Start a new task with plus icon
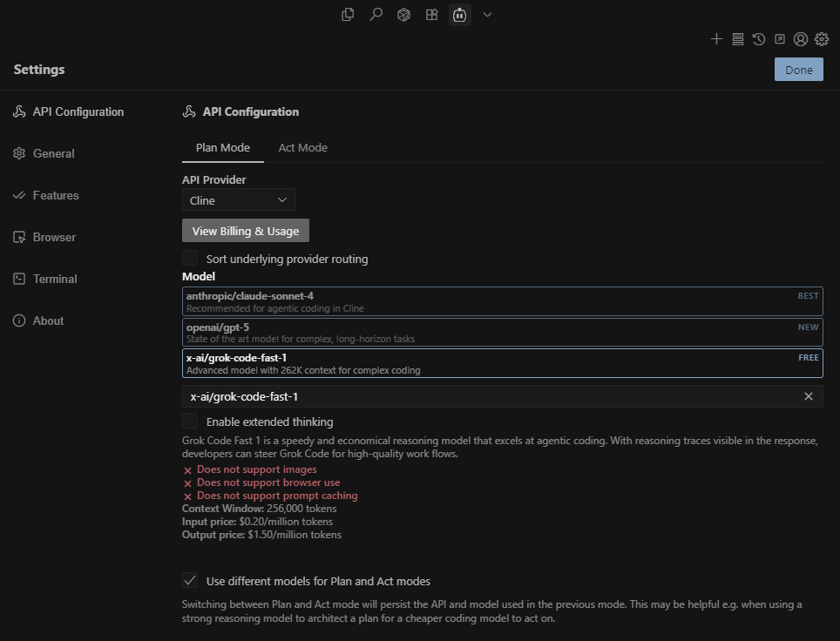The width and height of the screenshot is (840, 641). point(716,38)
